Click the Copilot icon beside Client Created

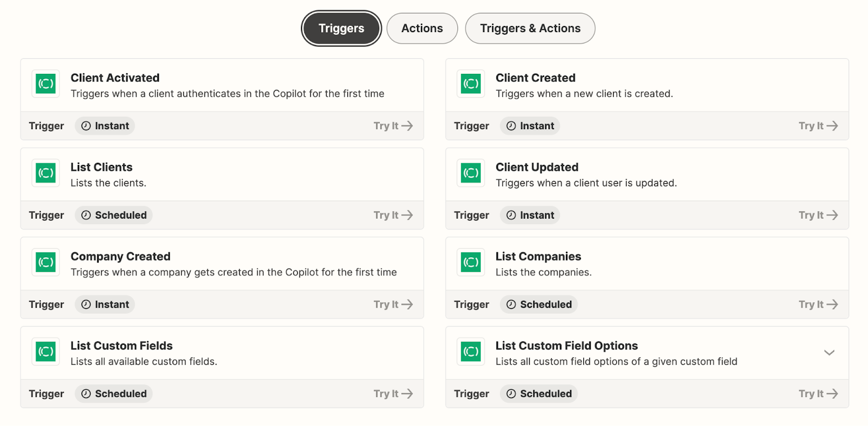click(x=471, y=84)
